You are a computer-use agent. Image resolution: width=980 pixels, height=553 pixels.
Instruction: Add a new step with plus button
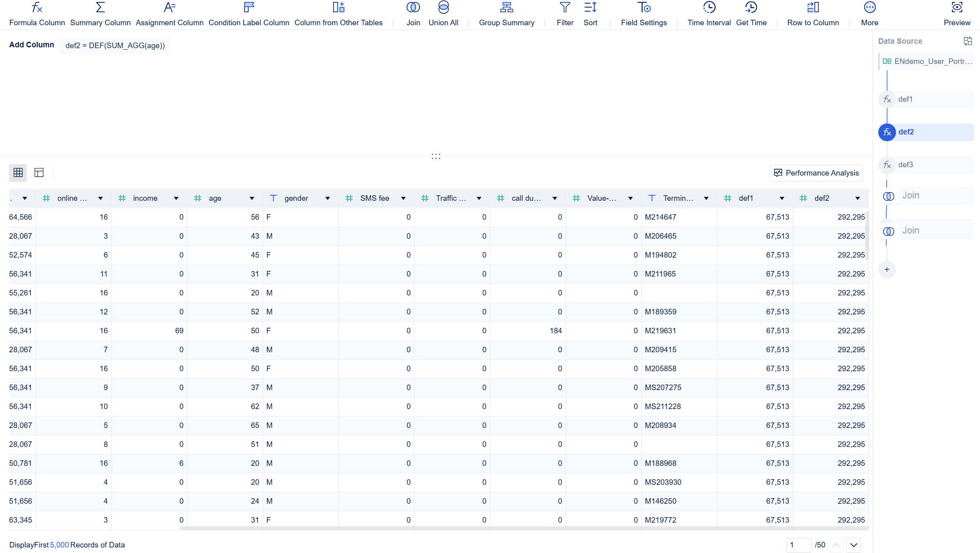(x=887, y=270)
